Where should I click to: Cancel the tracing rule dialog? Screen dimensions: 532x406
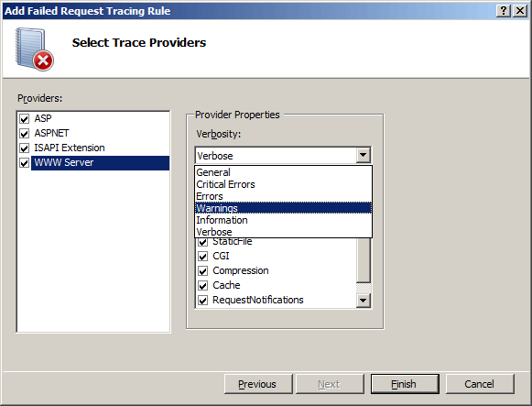pos(480,384)
